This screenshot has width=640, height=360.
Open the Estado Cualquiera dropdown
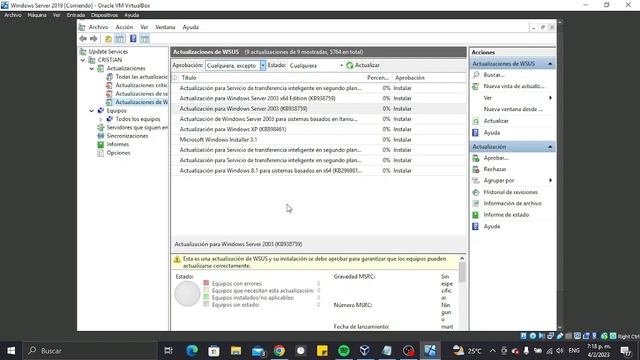(x=342, y=65)
